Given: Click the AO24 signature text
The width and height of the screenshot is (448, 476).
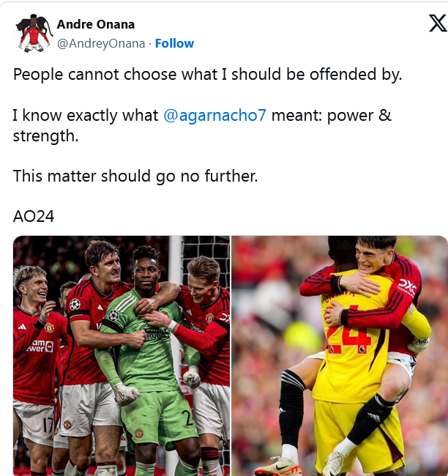Looking at the screenshot, I should coord(34,217).
